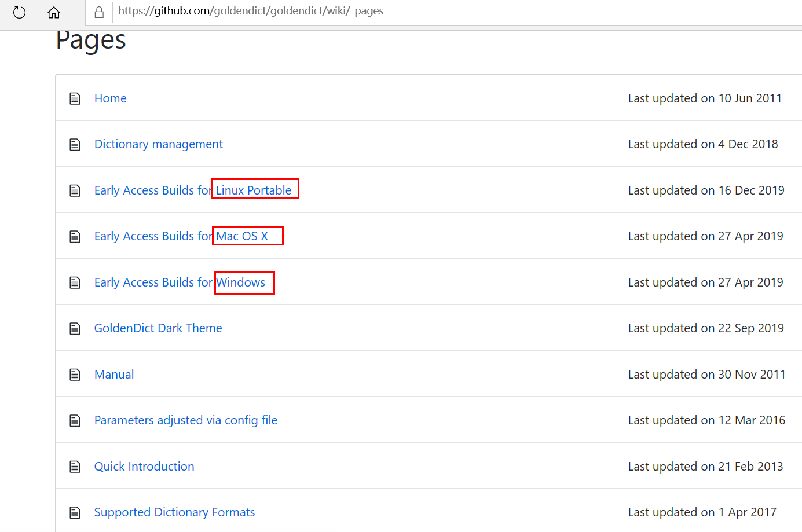This screenshot has width=802, height=532.
Task: Open the Manual wiki page
Action: (114, 375)
